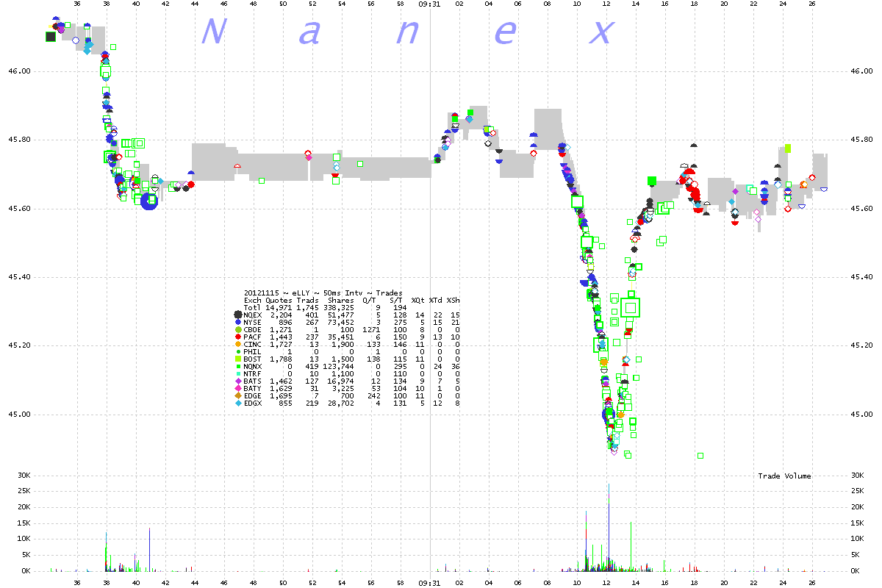Click the BATY magenta diamond legend marker
The width and height of the screenshot is (882, 588).
tap(237, 388)
